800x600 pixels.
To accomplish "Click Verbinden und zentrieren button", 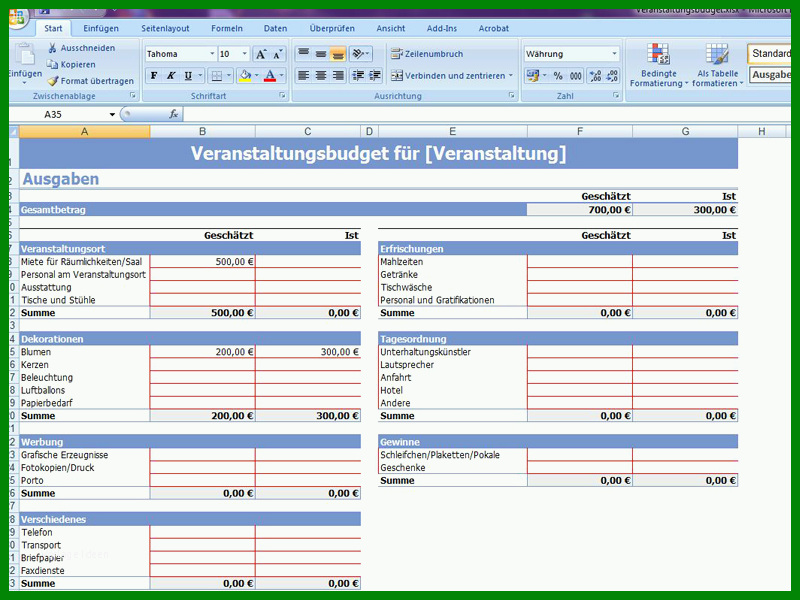I will (x=448, y=76).
